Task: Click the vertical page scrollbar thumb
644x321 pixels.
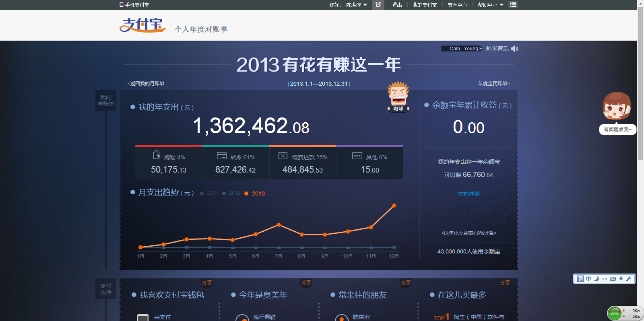Action: 640,80
